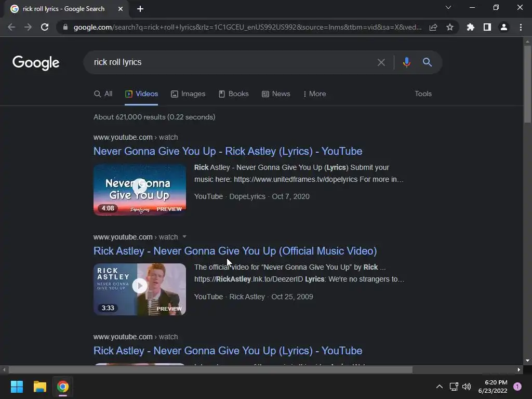Toggle Chrome side panel
The image size is (532, 399).
tap(487, 27)
